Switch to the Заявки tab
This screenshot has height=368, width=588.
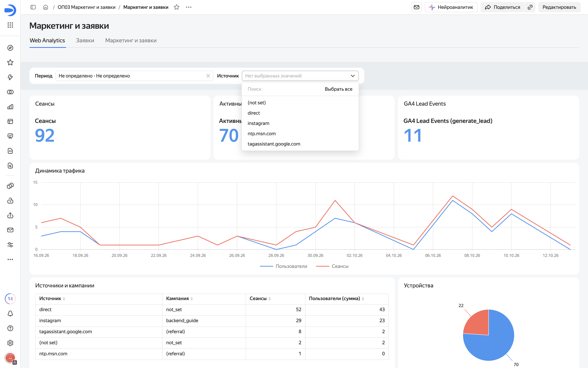pyautogui.click(x=85, y=40)
